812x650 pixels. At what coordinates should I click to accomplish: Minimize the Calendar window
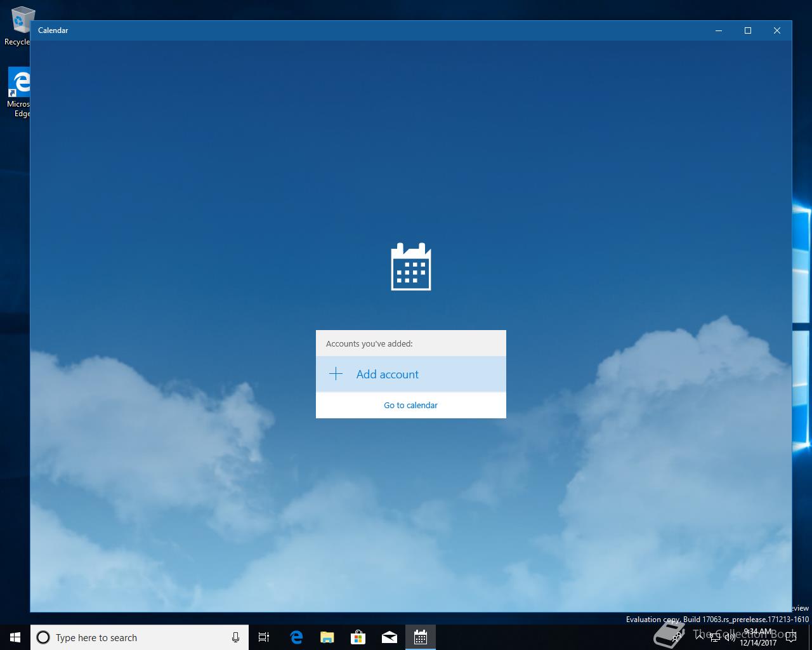coord(719,30)
